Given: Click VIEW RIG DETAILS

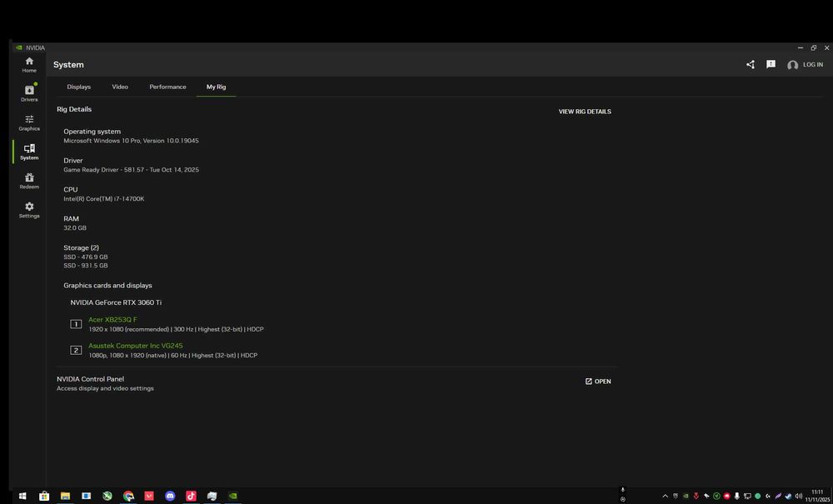Looking at the screenshot, I should click(x=585, y=112).
